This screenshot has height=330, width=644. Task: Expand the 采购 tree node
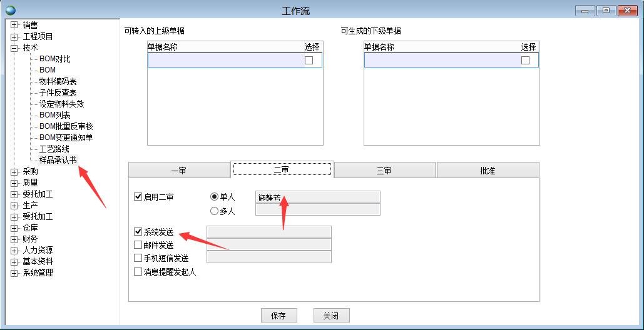point(14,171)
